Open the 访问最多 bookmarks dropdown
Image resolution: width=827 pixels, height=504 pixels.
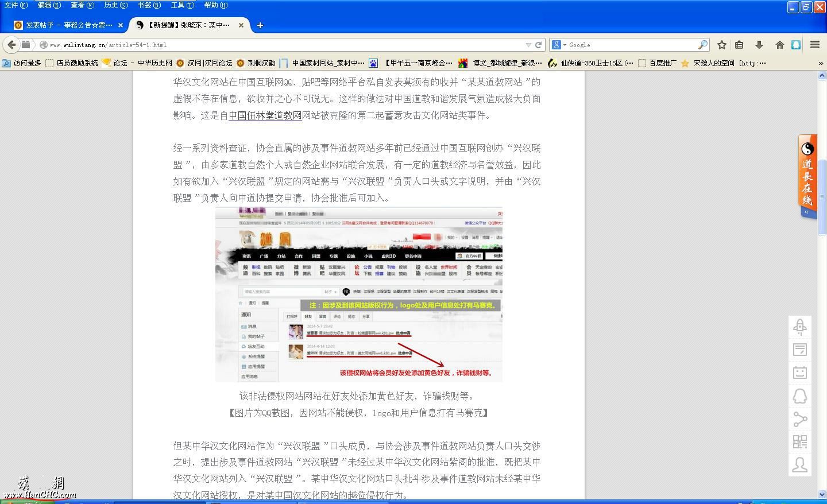[x=23, y=63]
